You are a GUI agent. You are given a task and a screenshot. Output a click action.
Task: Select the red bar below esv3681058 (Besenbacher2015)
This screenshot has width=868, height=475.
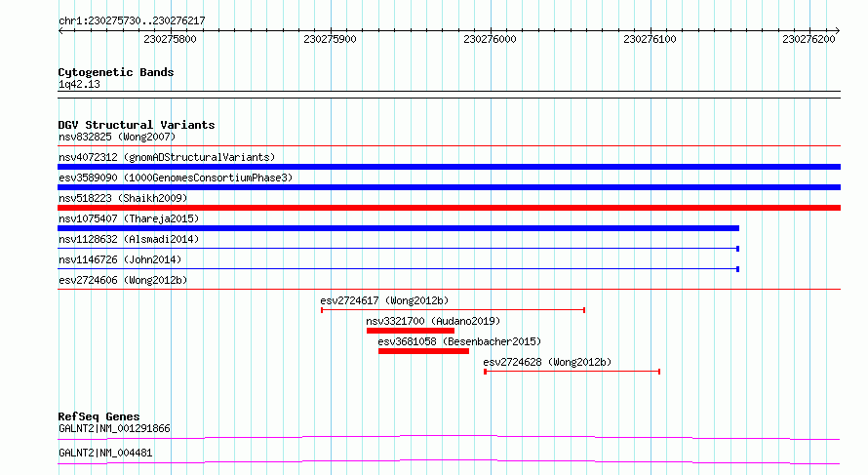click(423, 351)
